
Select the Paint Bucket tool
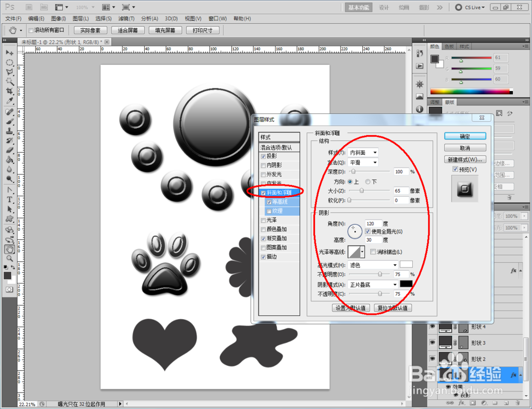[10, 160]
